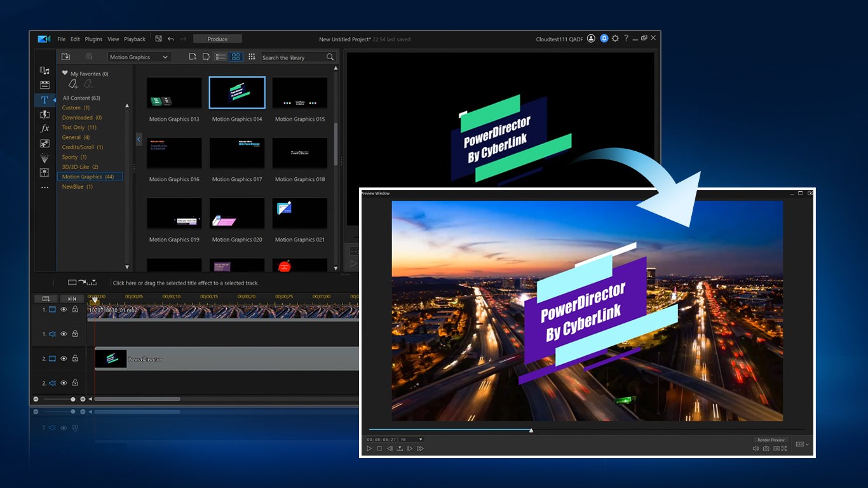This screenshot has height=488, width=868.
Task: Open the File menu
Action: tap(62, 39)
